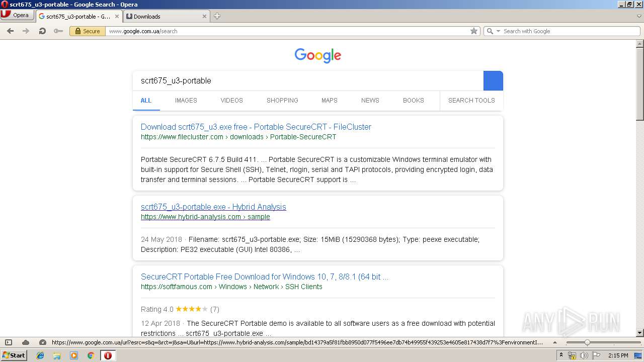Launch Chrome from taskbar
This screenshot has width=644, height=362.
point(91,355)
